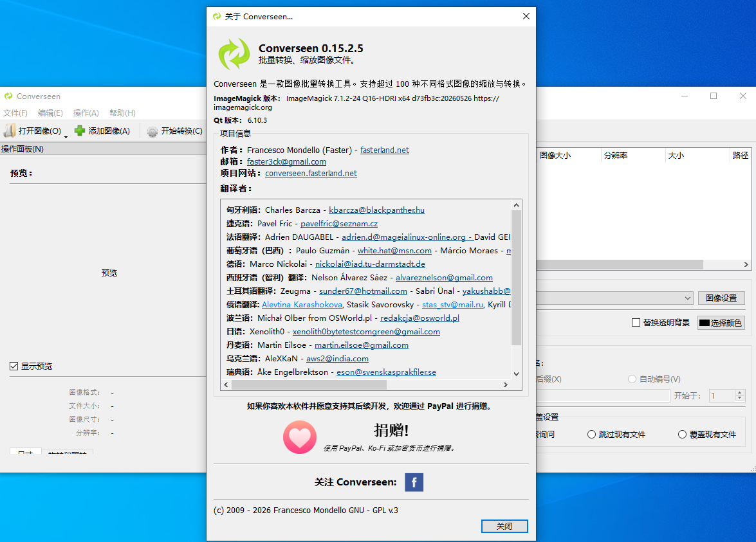Click the 图像设置 button
This screenshot has height=542, width=756.
pos(721,298)
